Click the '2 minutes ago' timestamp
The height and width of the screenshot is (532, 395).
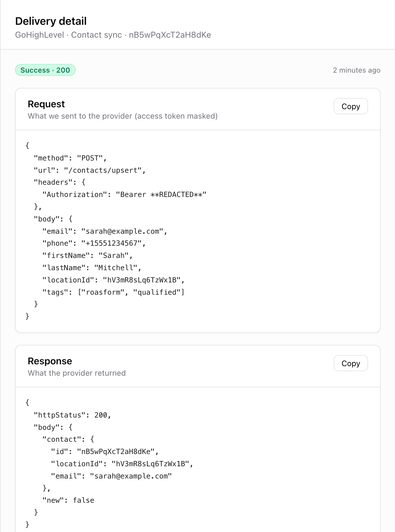click(x=357, y=70)
